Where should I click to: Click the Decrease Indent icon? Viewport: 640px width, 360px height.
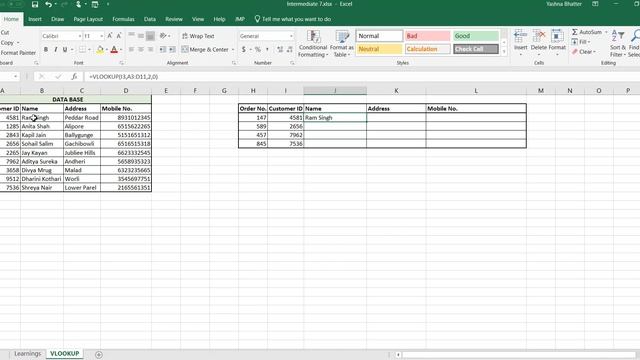(x=163, y=49)
